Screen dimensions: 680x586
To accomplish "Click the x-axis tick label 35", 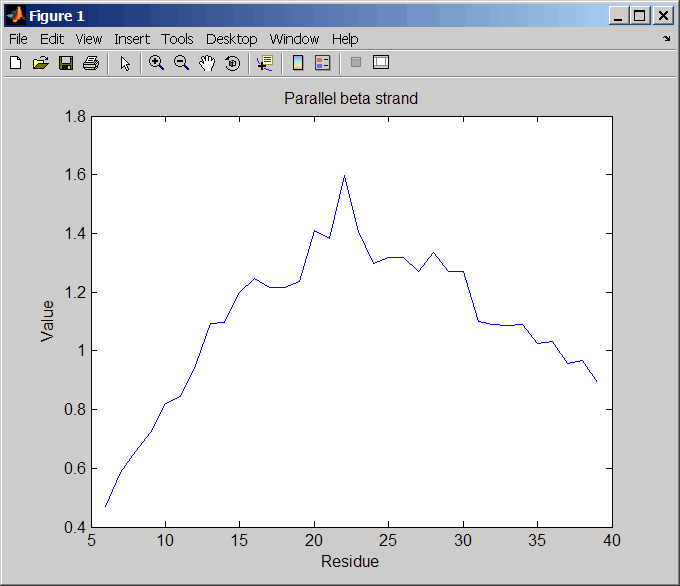I will [537, 540].
